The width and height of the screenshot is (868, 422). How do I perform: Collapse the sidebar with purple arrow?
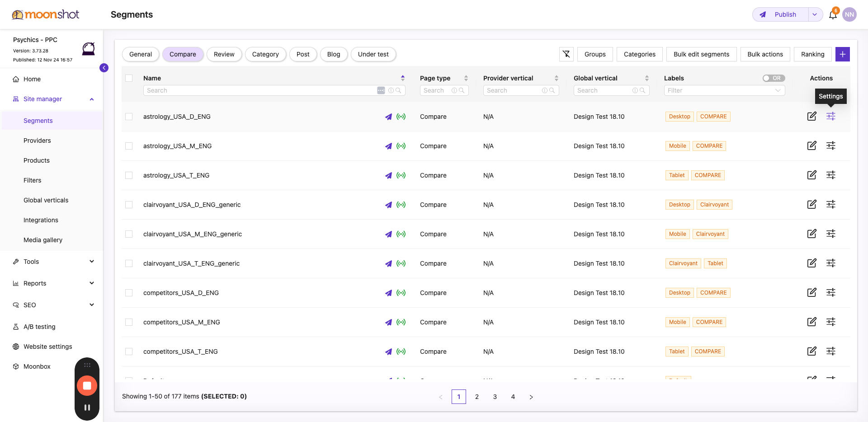[104, 68]
